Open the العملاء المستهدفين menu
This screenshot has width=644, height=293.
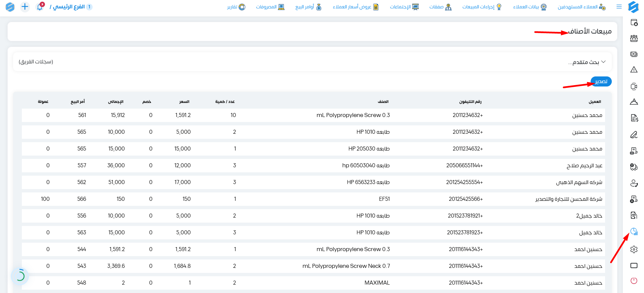click(582, 7)
